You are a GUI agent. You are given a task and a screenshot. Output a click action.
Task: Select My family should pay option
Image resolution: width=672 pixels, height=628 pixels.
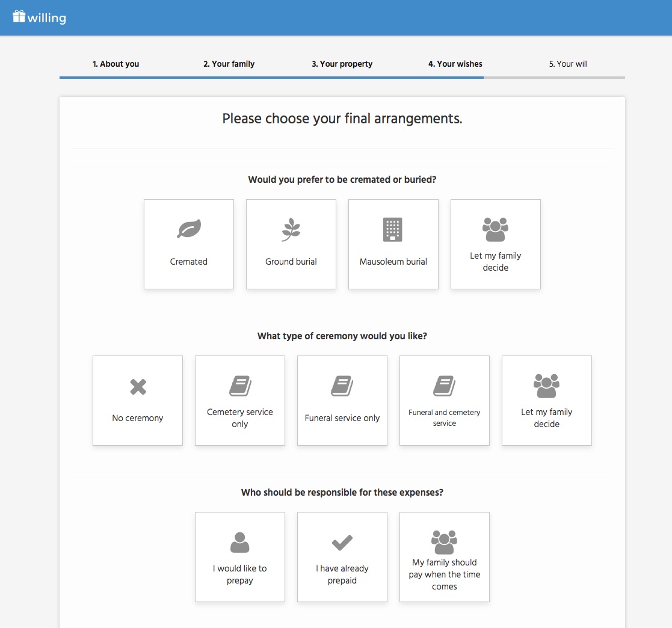click(x=445, y=557)
